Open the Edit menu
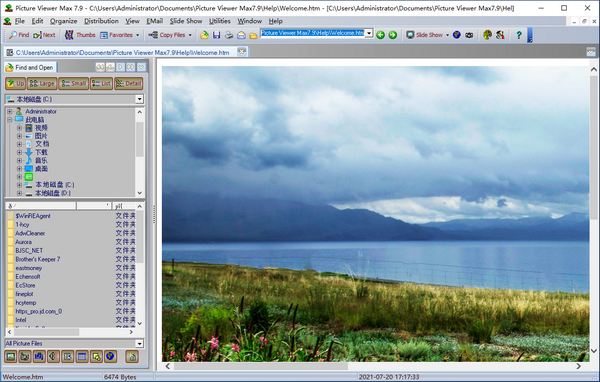Screen dimensions: 600x382 click(37, 21)
